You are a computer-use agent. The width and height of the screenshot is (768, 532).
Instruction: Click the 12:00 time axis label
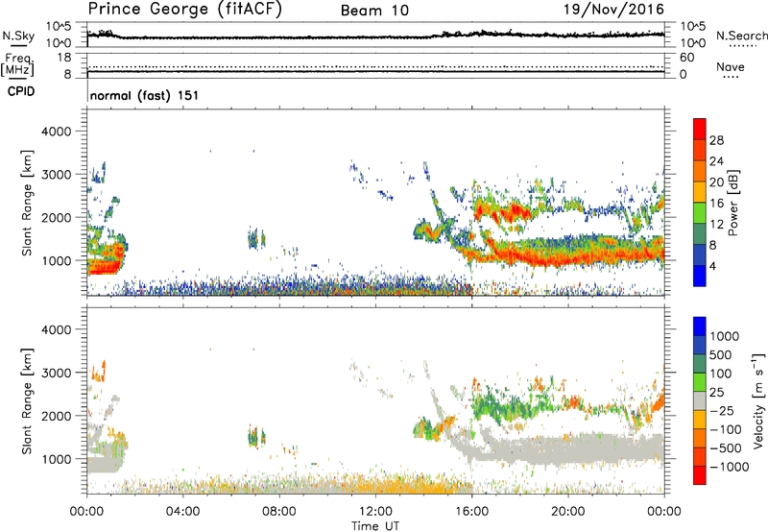(x=375, y=512)
